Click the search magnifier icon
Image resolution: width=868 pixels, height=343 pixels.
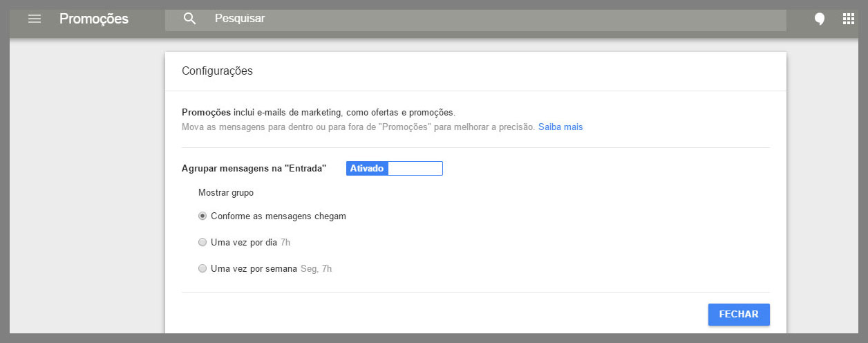tap(190, 19)
